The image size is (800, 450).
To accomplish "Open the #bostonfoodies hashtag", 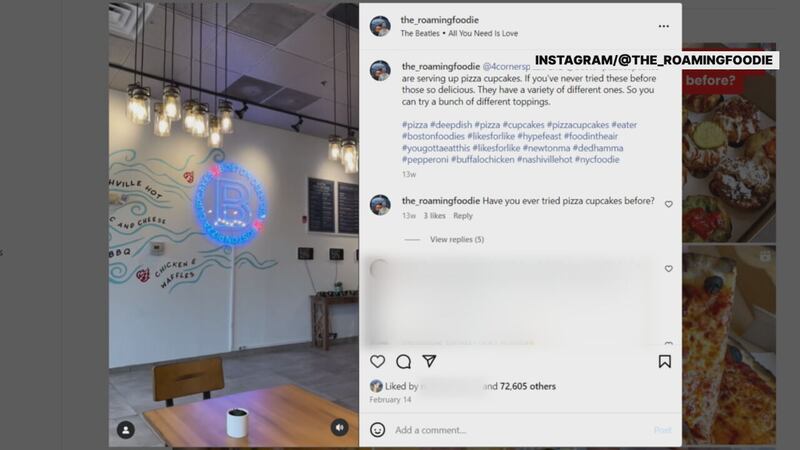I will click(433, 136).
